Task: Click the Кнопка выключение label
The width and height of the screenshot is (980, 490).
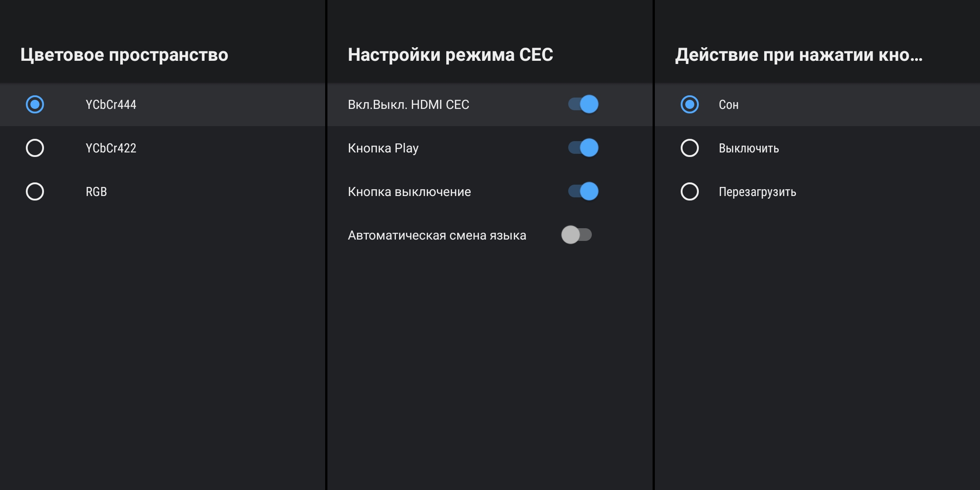Action: tap(409, 192)
